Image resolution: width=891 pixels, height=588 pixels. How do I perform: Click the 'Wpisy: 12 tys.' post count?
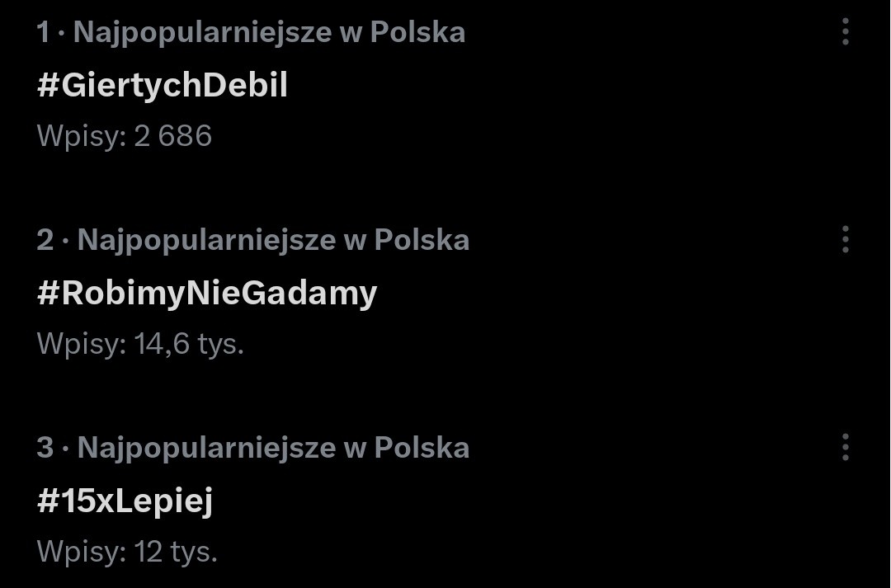click(x=127, y=553)
